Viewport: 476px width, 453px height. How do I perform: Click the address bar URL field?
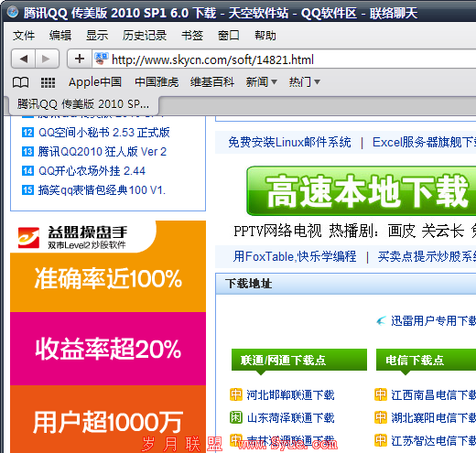284,59
